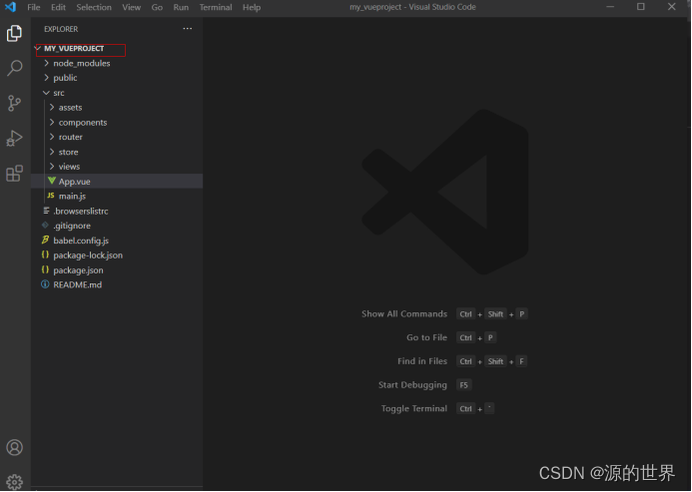The width and height of the screenshot is (692, 492).
Task: Expand the components folder chevron
Action: tap(52, 122)
